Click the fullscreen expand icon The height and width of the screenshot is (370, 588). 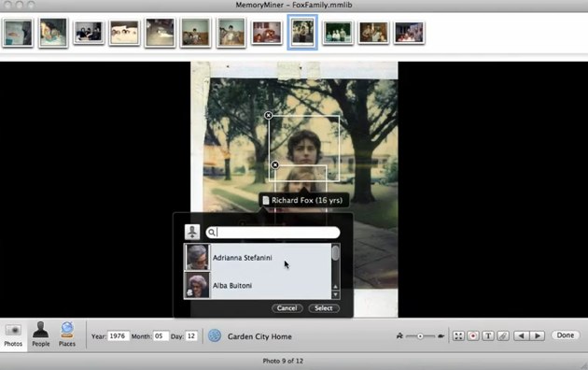[x=458, y=335]
